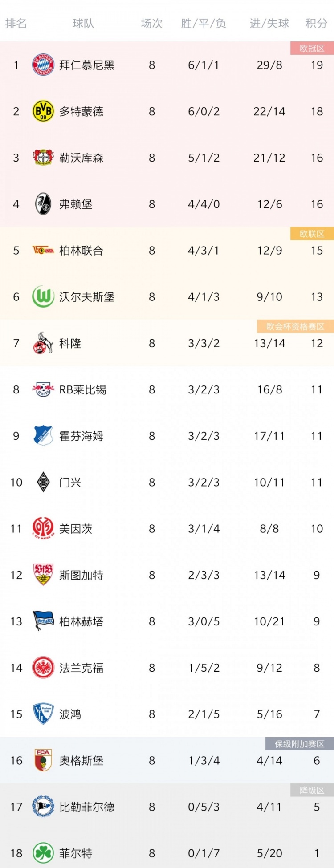The image size is (334, 868).
Task: Select the 欧会杯资格赛区 label
Action: pos(295,326)
